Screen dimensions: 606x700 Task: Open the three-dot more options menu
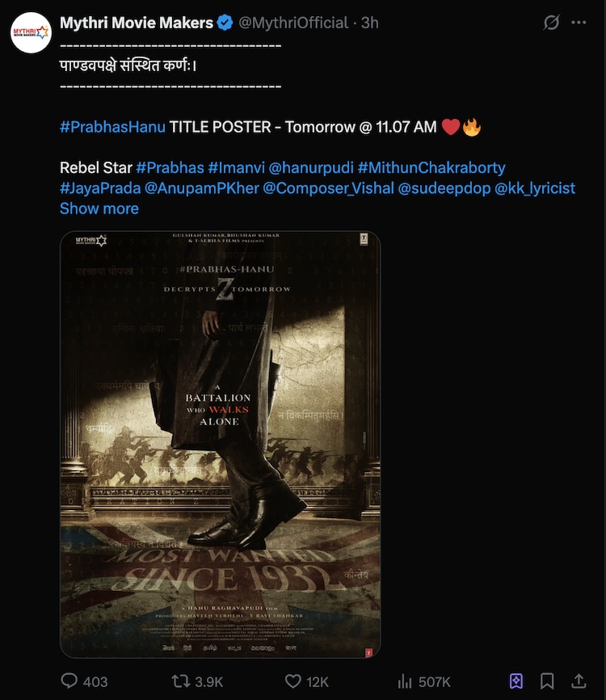pyautogui.click(x=579, y=23)
